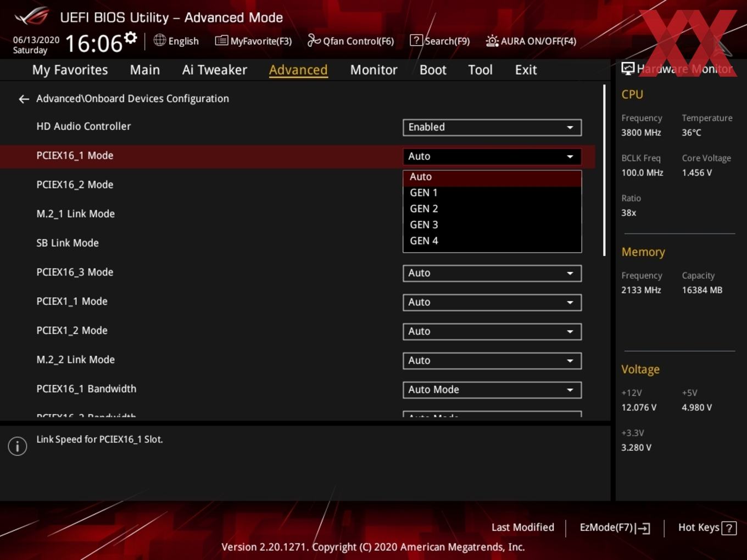The height and width of the screenshot is (560, 747).
Task: Click the date 06/13/2020
Action: click(x=36, y=40)
